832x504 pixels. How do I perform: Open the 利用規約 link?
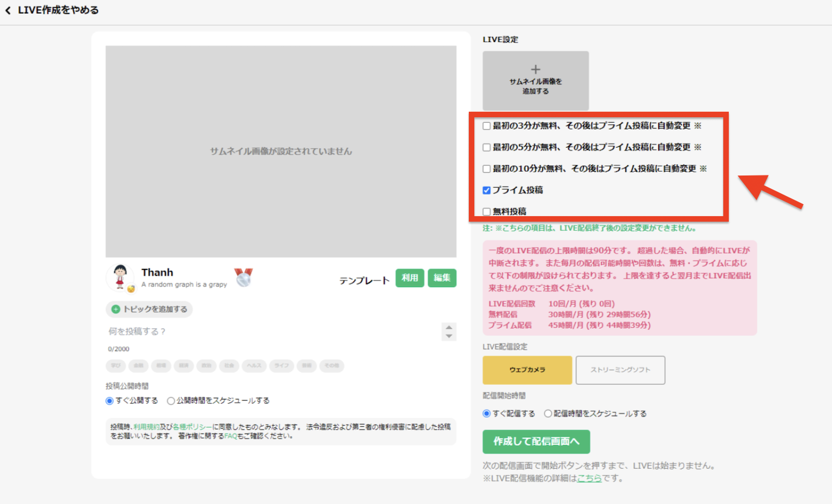[145, 427]
